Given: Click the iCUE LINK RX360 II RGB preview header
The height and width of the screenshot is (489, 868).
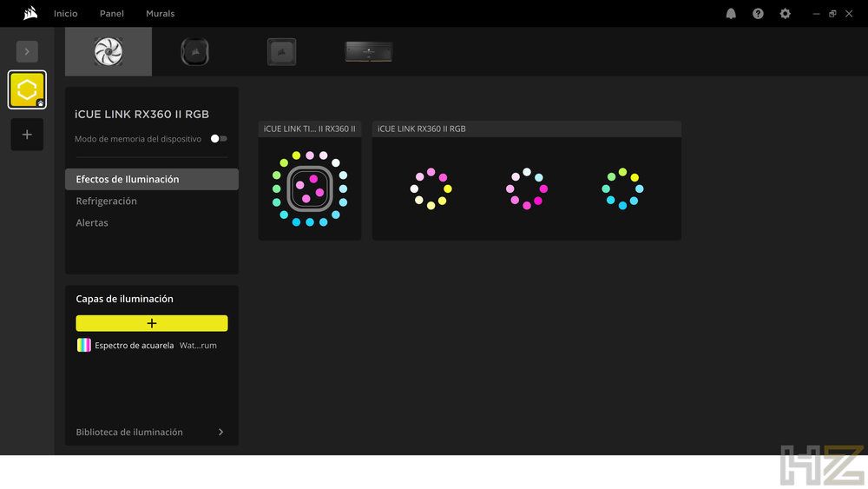Looking at the screenshot, I should coord(527,129).
